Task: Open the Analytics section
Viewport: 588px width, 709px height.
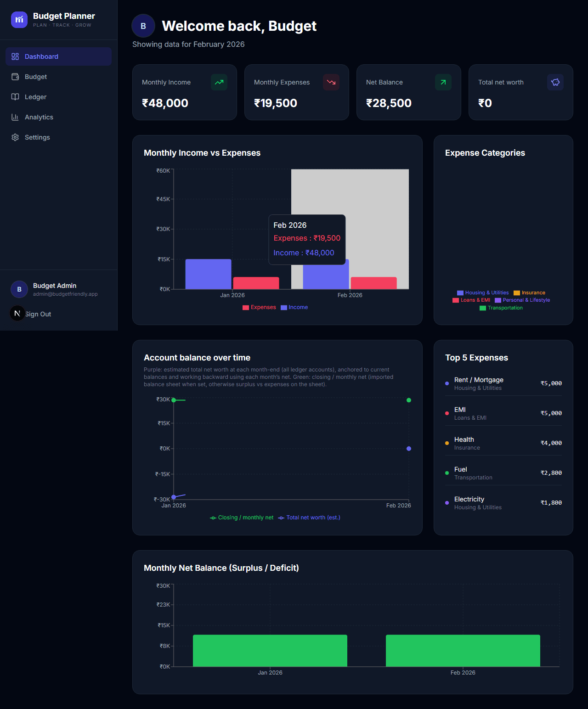Action: (x=59, y=117)
